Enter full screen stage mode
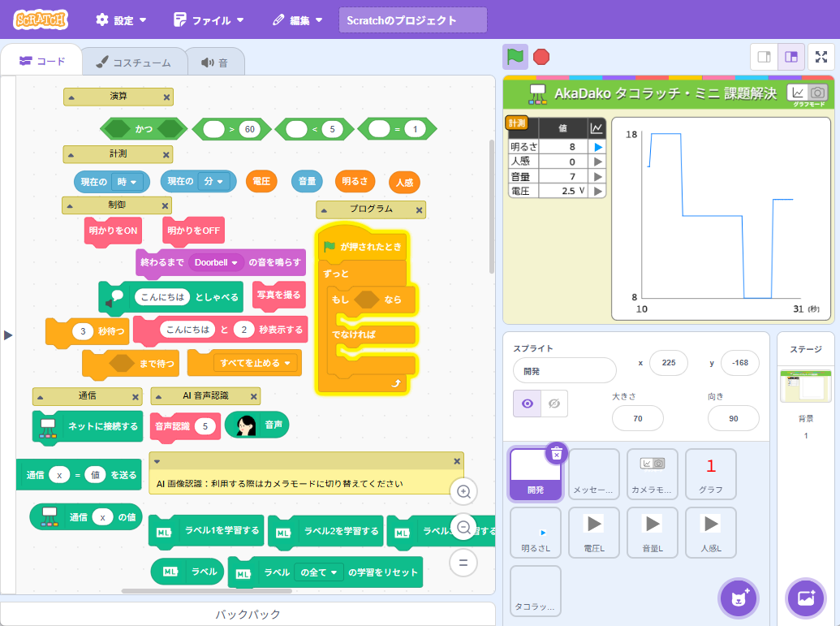Viewport: 840px width, 626px height. [x=821, y=57]
